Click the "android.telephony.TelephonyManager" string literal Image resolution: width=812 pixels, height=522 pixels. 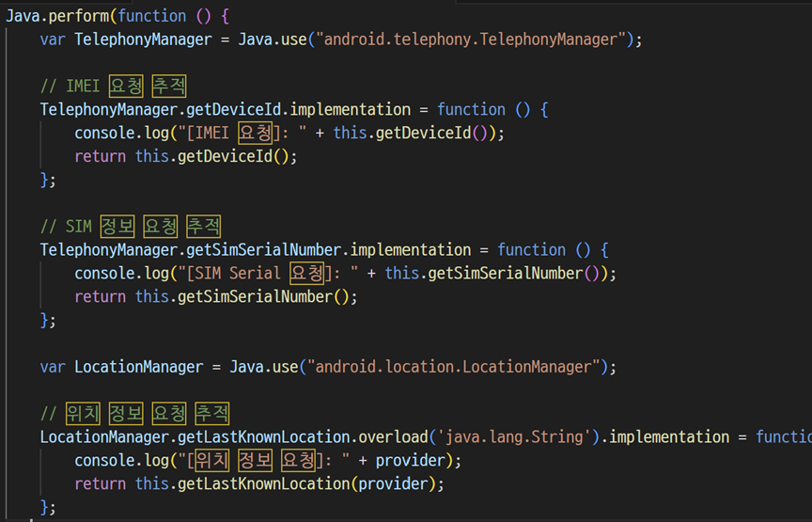(474, 40)
